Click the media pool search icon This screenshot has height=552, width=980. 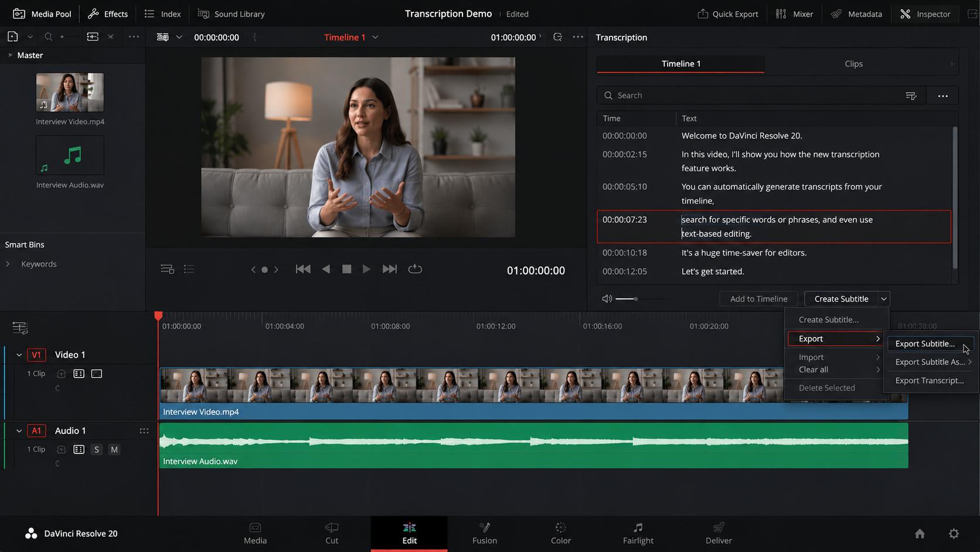(48, 36)
